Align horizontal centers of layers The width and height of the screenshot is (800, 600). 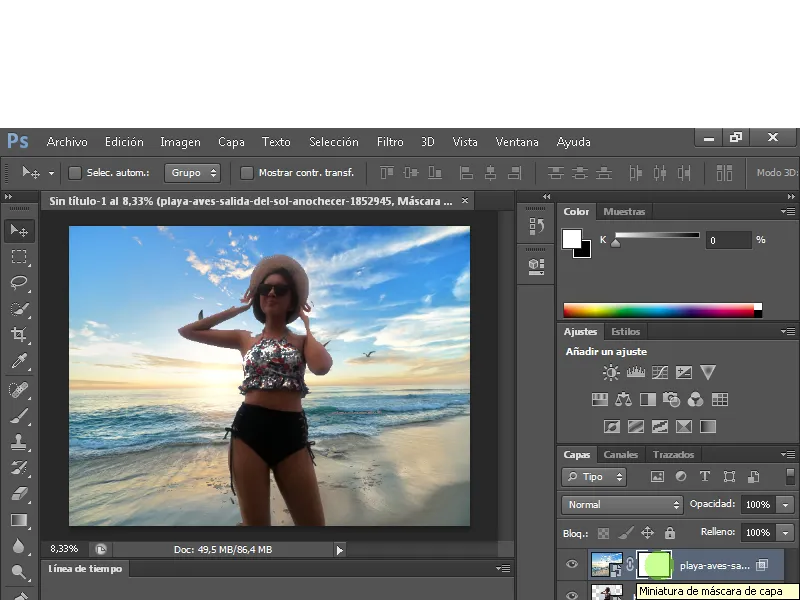490,173
